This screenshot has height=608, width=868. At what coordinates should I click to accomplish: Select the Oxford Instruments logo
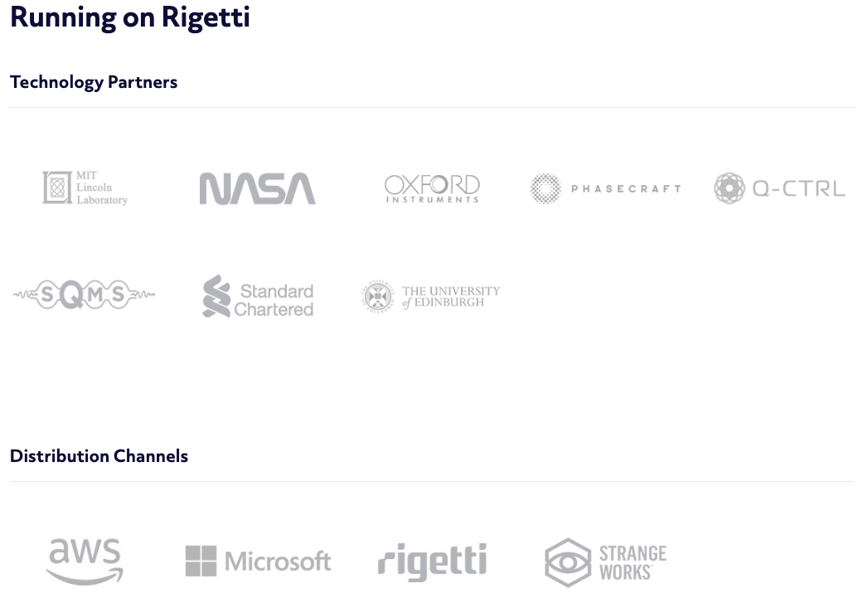[x=432, y=188]
